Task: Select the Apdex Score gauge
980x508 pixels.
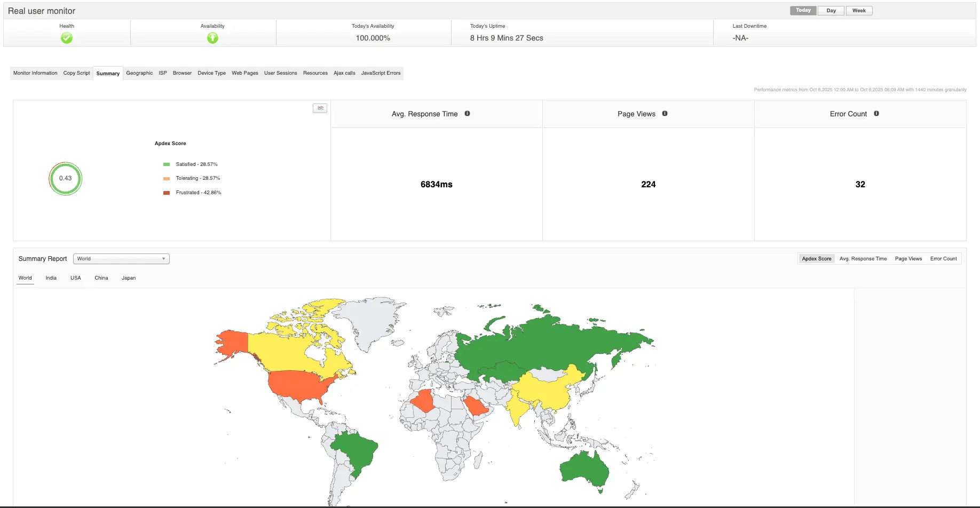Action: [65, 179]
